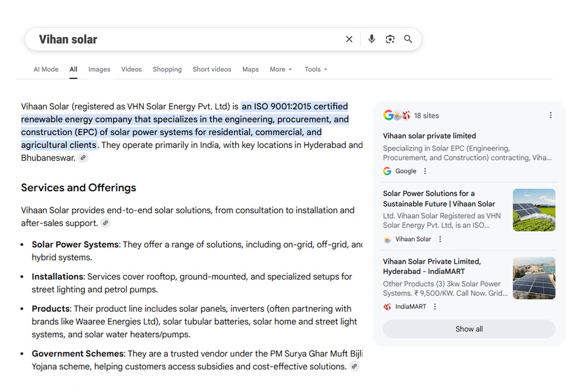Clear the search query with the X icon
588x392 pixels.
tap(349, 39)
